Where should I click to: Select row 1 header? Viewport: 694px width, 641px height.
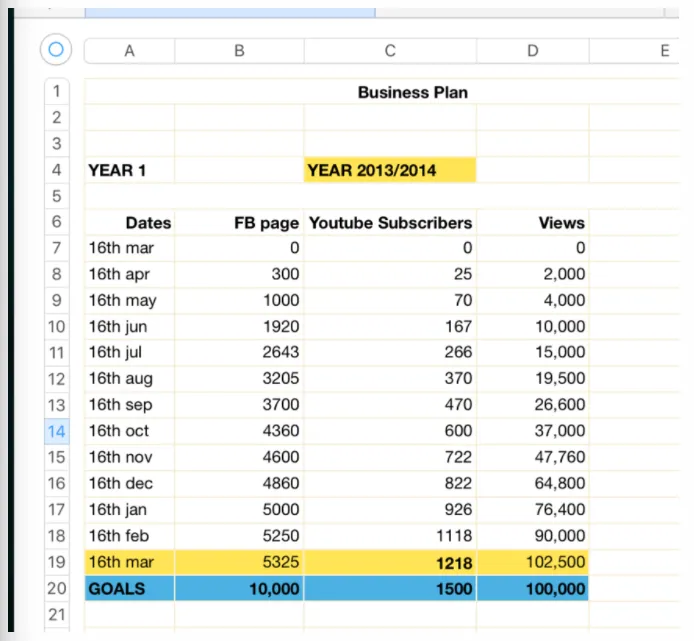coord(57,91)
